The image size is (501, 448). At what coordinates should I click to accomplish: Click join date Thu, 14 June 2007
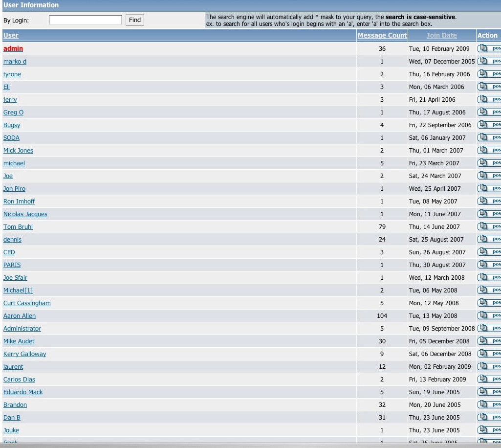pyautogui.click(x=434, y=227)
